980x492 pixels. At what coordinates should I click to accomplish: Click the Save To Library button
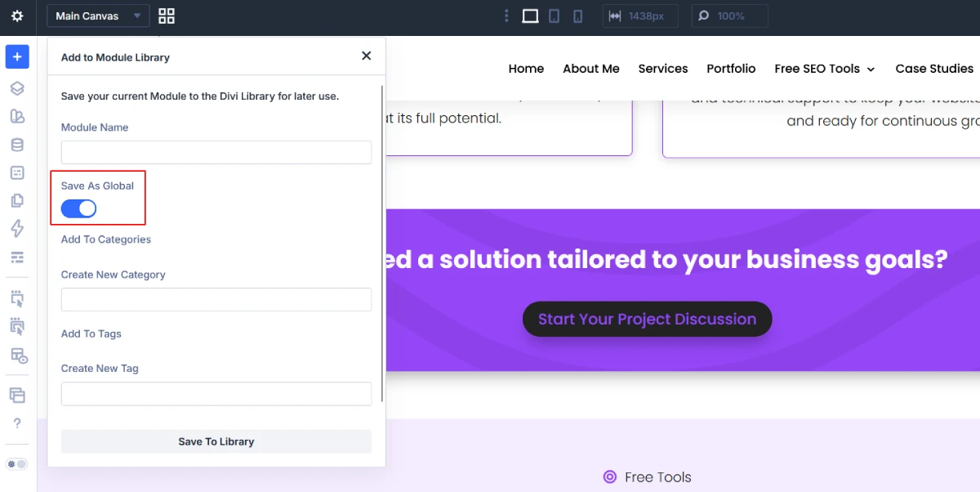[x=216, y=441]
